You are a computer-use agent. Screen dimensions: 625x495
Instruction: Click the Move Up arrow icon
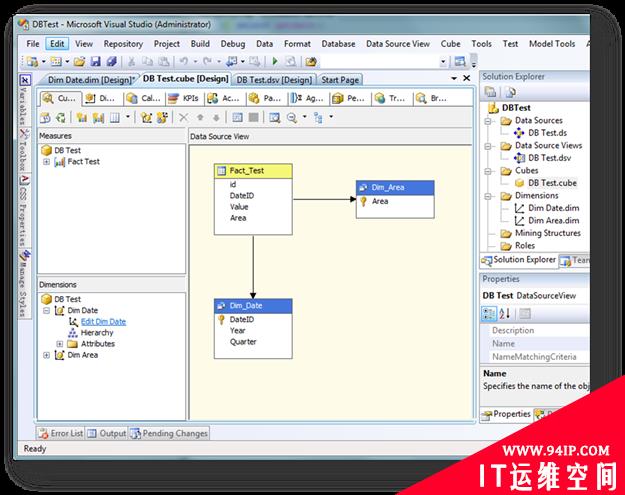[200, 117]
